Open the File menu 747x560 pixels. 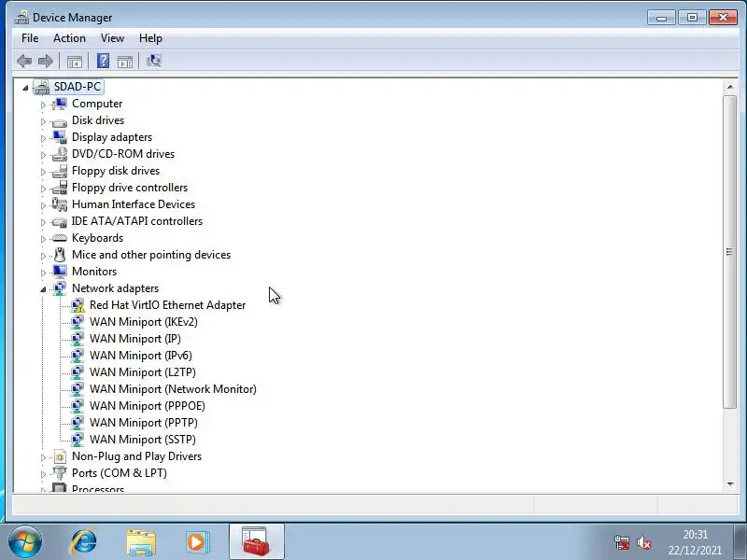30,38
